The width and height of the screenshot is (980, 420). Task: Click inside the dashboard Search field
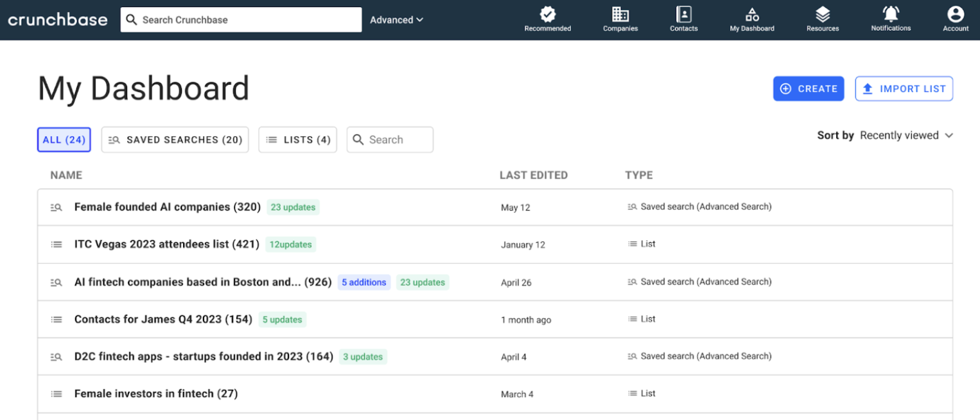pos(390,139)
